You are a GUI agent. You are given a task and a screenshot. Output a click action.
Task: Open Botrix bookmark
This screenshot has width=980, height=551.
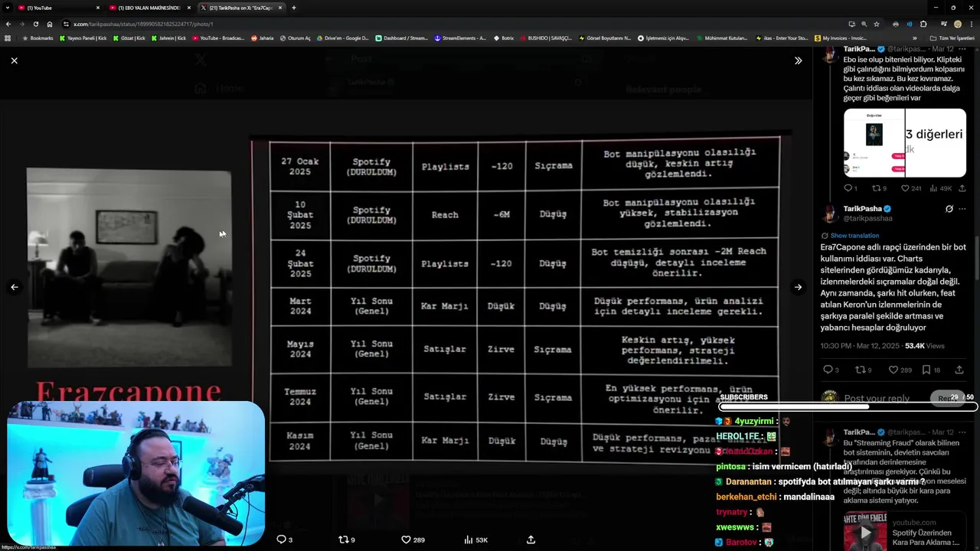(x=504, y=37)
